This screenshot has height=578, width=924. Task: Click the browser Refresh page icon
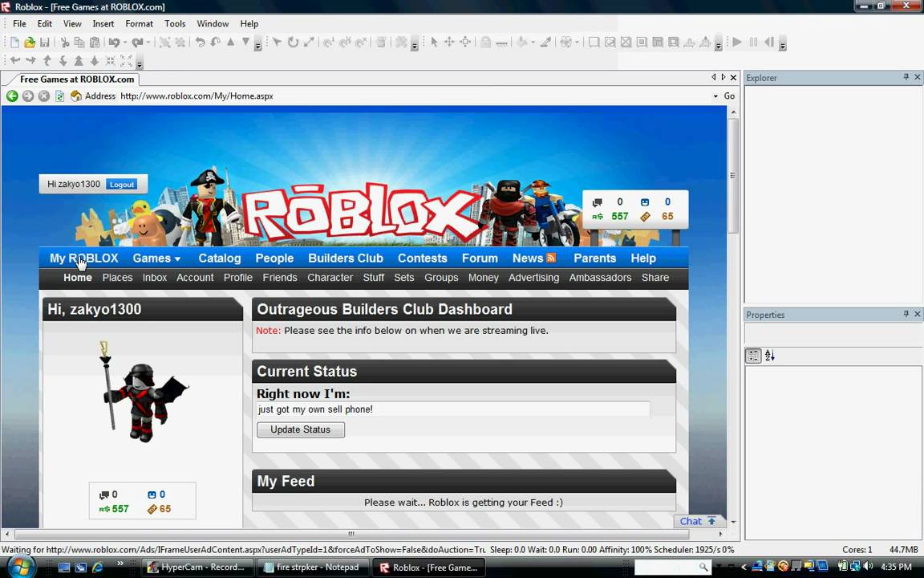point(59,96)
